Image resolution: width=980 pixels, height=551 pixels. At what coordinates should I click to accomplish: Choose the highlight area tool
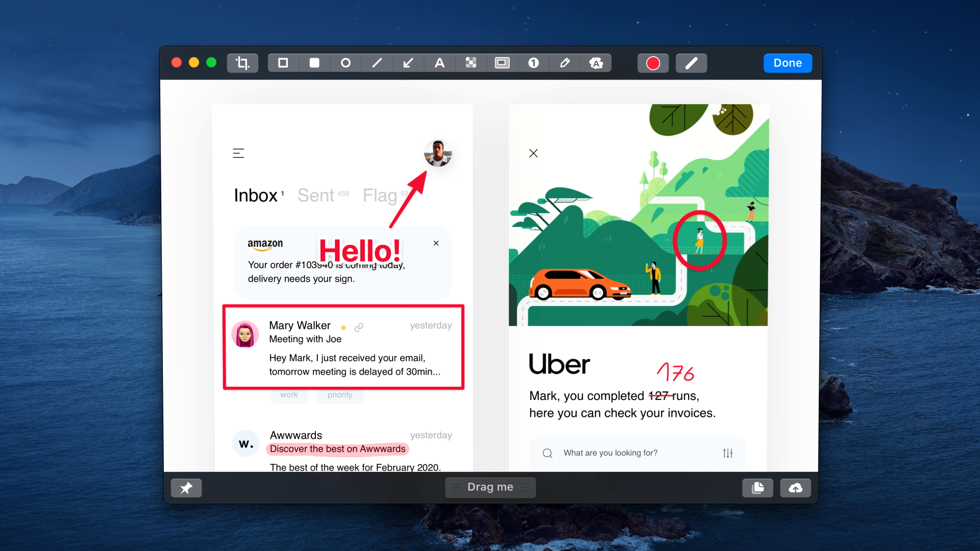click(502, 63)
